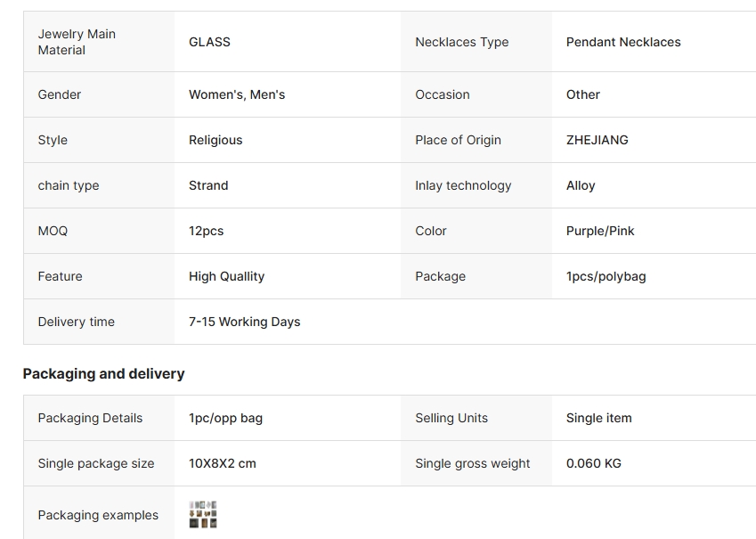Click the '10X8X2 cm' package size

tap(222, 463)
